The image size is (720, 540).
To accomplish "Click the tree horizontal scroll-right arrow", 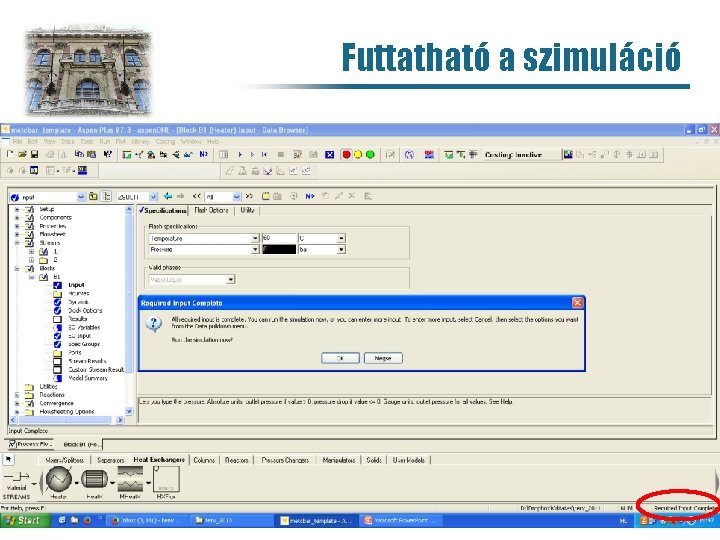I will tap(119, 420).
